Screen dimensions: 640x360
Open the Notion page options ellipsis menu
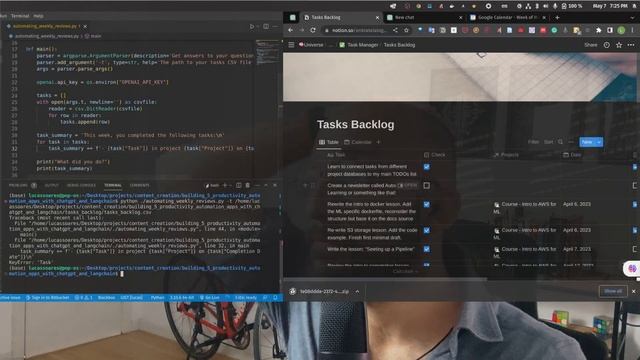point(631,45)
